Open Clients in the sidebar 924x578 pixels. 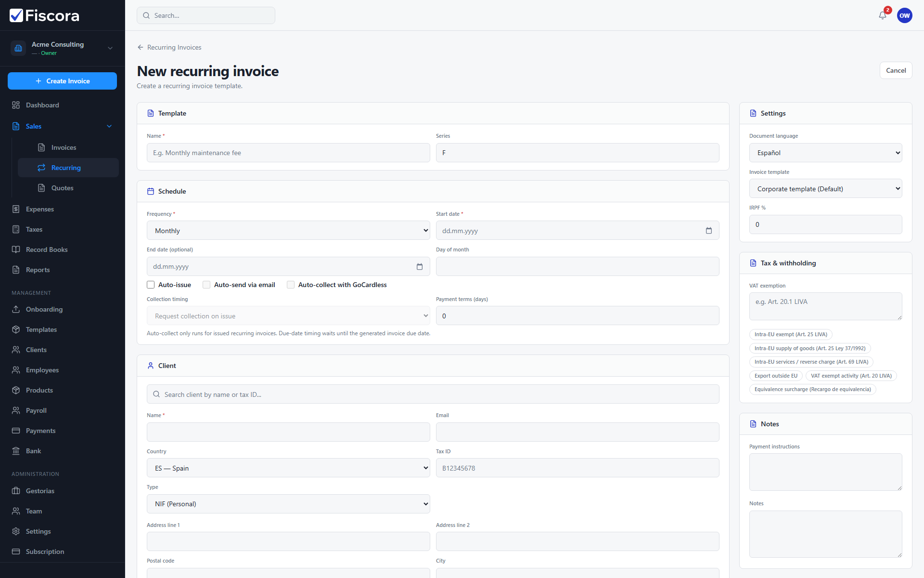(x=63, y=350)
